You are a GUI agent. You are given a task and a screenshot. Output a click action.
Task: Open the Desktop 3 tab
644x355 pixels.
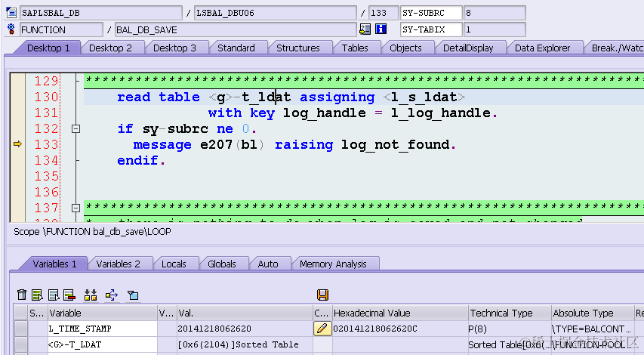point(174,48)
